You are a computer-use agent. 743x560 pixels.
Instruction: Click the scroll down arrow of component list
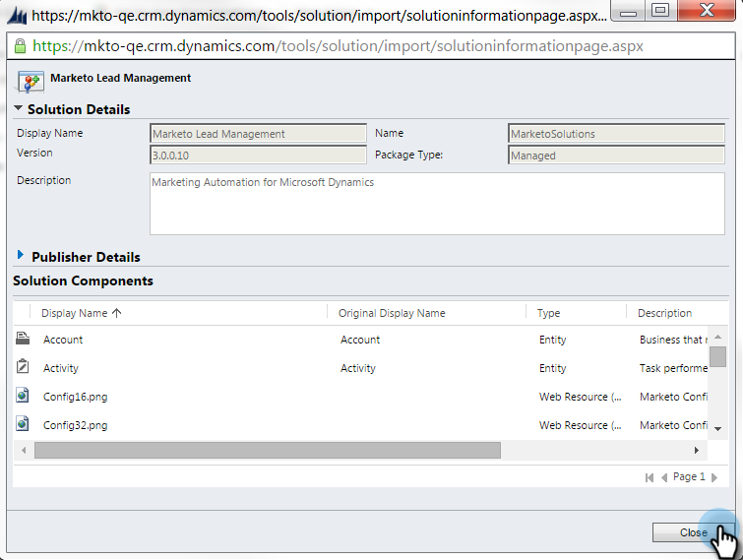(717, 429)
